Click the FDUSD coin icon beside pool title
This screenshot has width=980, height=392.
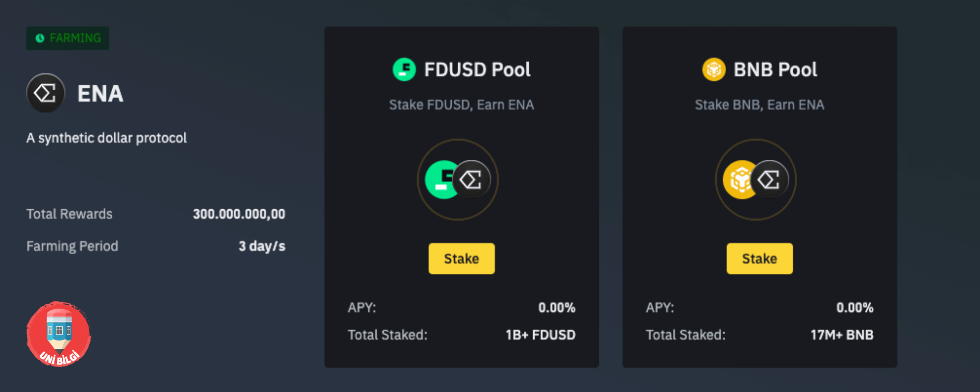(x=404, y=70)
